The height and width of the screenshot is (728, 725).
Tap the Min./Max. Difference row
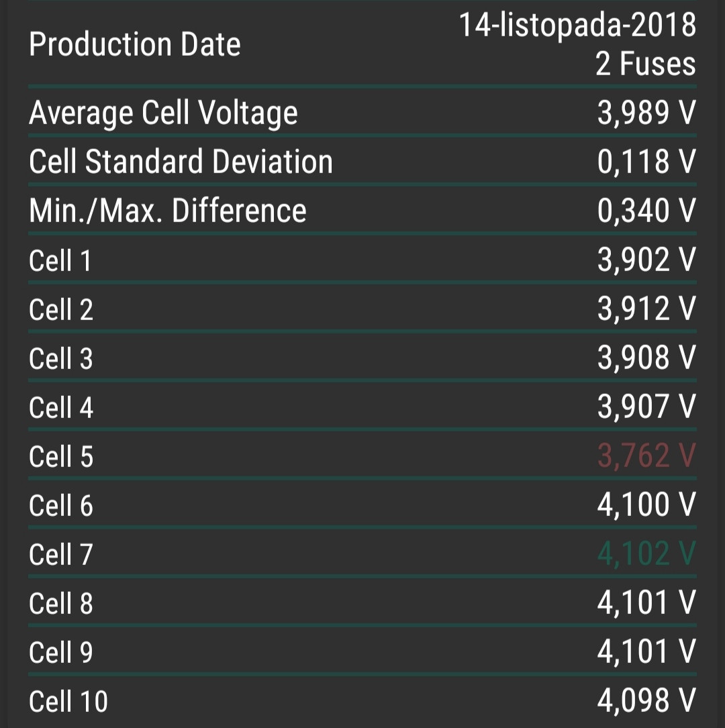click(x=168, y=211)
